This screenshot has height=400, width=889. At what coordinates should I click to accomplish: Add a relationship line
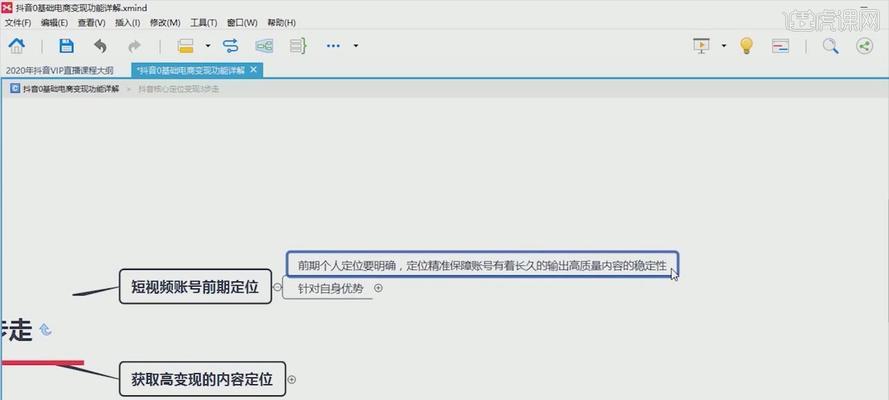pyautogui.click(x=231, y=46)
